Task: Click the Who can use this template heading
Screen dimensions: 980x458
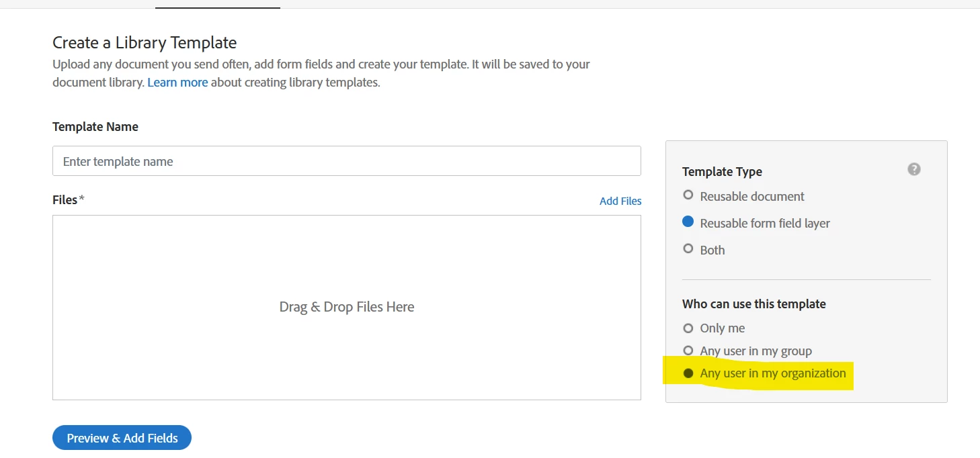Action: click(753, 304)
